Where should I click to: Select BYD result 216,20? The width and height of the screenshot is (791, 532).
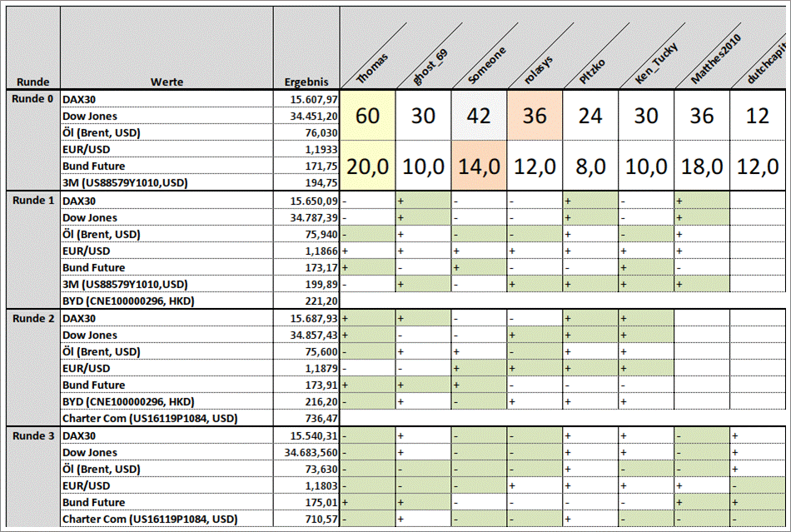[306, 401]
